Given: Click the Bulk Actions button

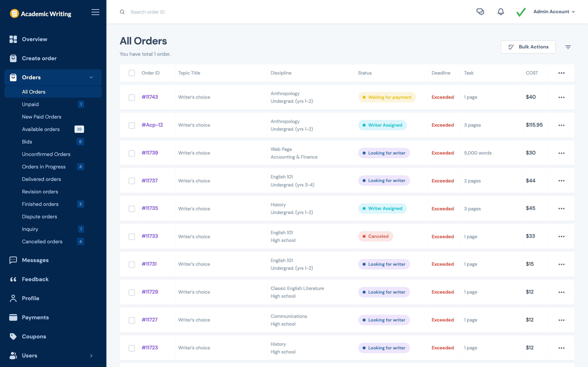Looking at the screenshot, I should pos(528,47).
